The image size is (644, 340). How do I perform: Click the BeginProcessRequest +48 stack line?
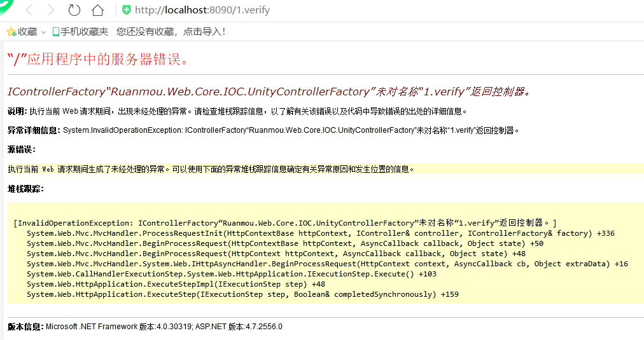point(276,254)
